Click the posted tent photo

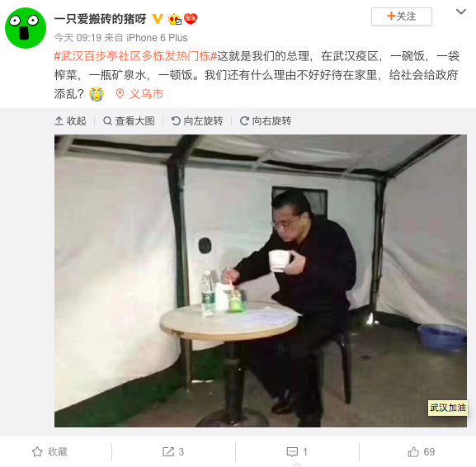[261, 281]
